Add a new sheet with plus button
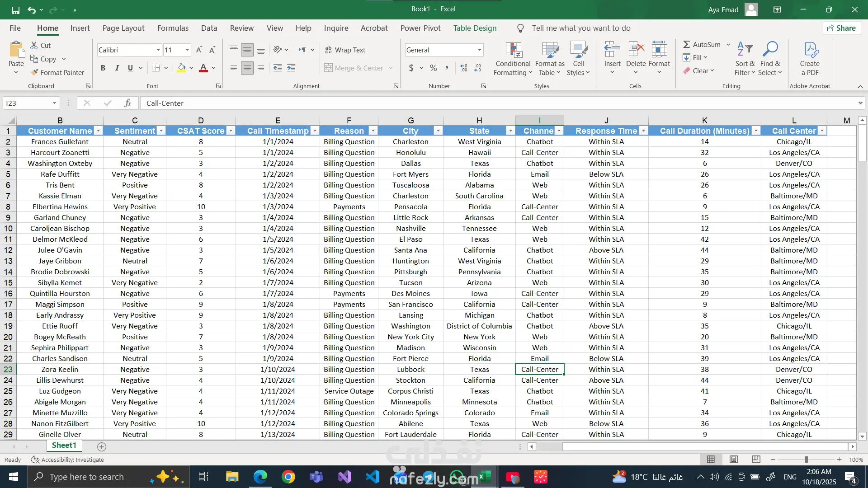This screenshot has width=868, height=488. 102,446
